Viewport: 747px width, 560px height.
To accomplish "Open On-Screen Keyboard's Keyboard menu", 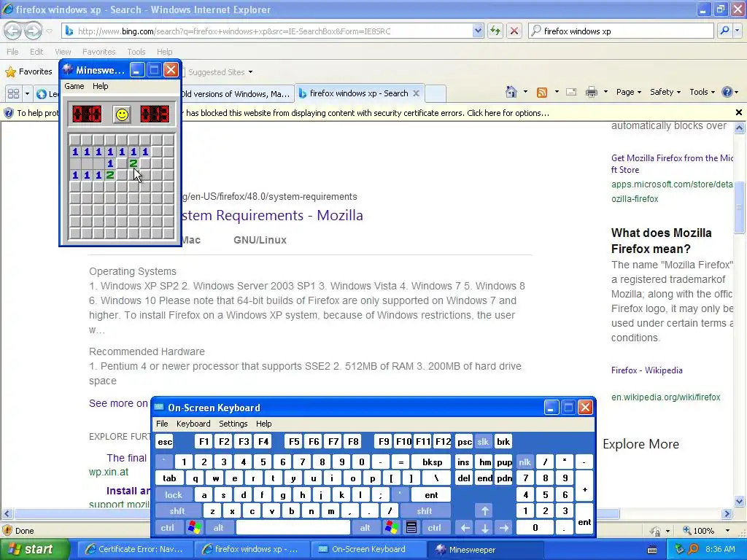I will (193, 424).
